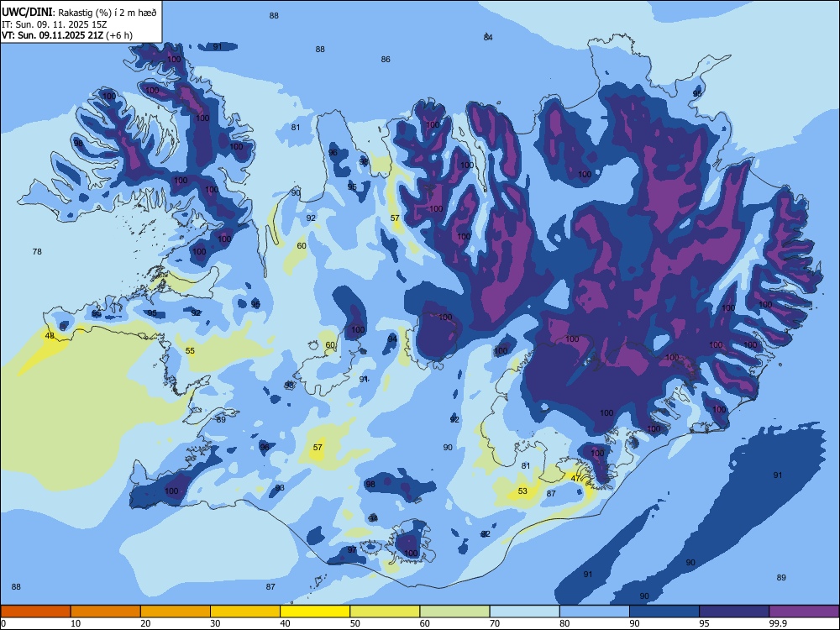Pick the 20–30 amber legend swatch
840x630 pixels.
point(176,612)
